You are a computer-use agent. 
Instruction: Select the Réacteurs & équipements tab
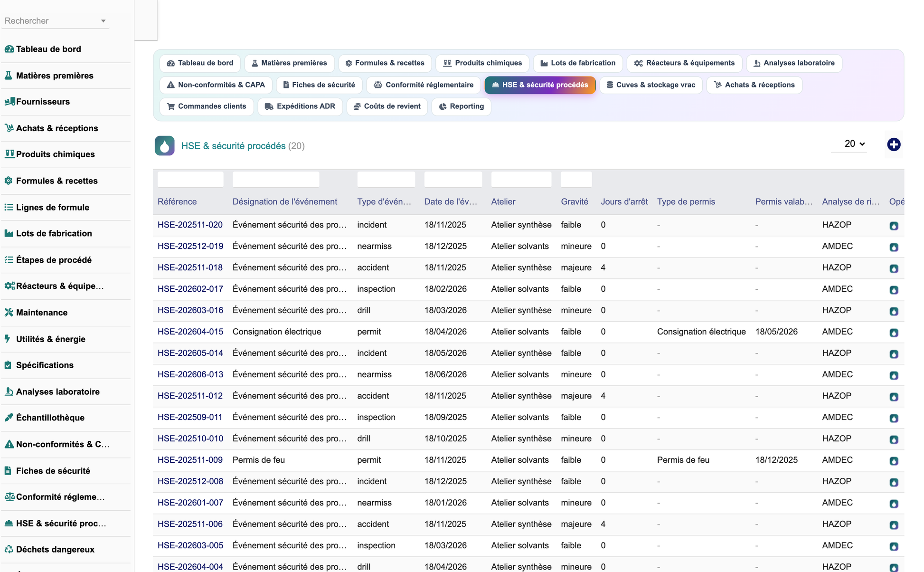pyautogui.click(x=684, y=63)
